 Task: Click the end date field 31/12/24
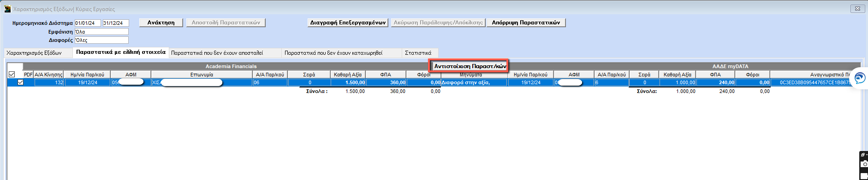[x=116, y=23]
